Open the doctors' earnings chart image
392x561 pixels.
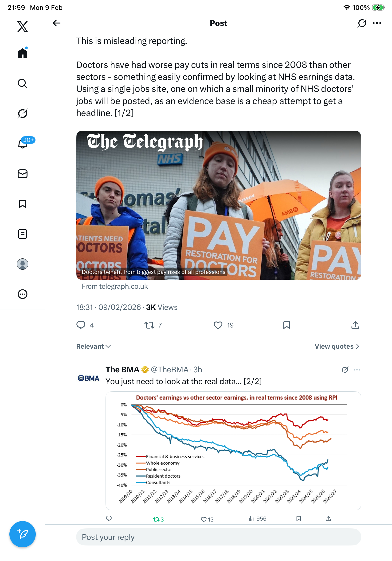(233, 450)
